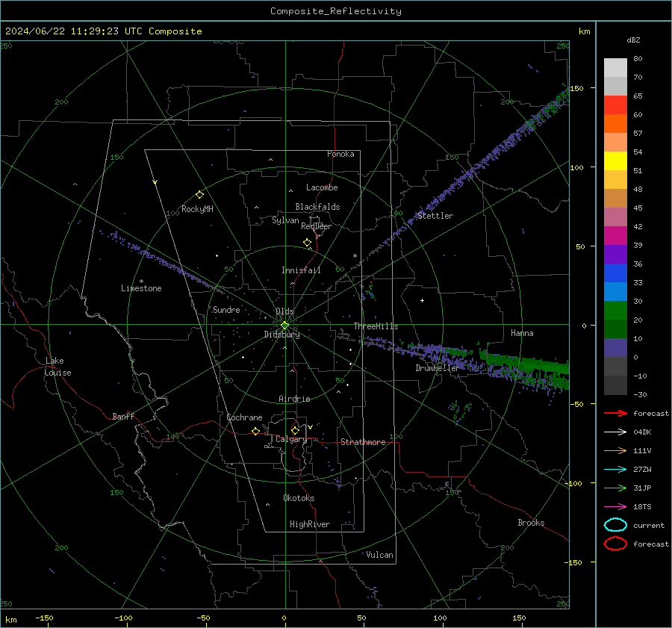Click the HighRiver map label

pyautogui.click(x=310, y=524)
